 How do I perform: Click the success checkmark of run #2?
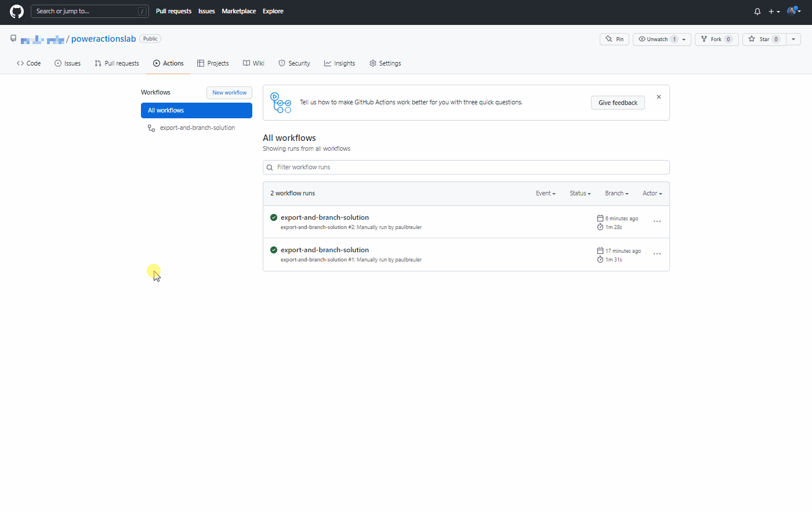point(274,217)
